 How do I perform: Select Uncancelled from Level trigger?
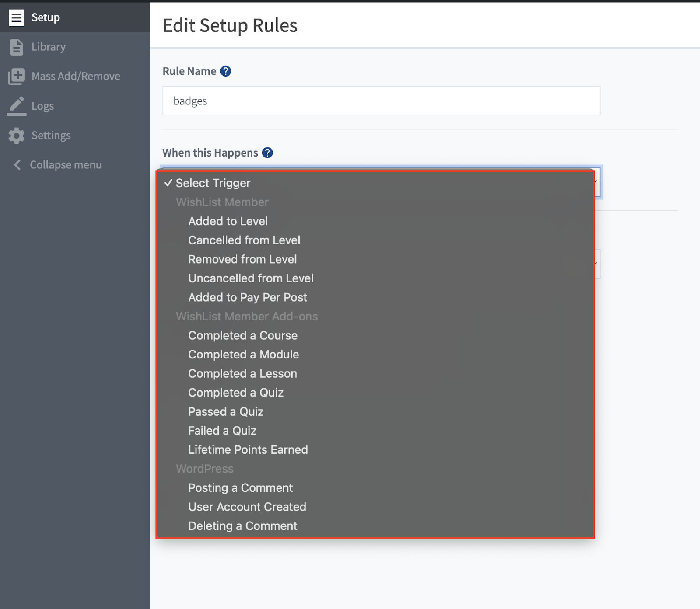(375, 278)
